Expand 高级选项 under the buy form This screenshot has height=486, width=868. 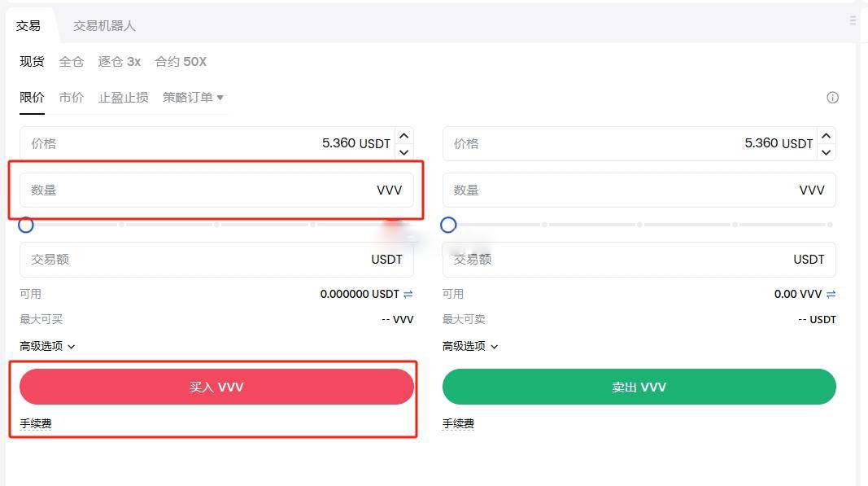[47, 346]
